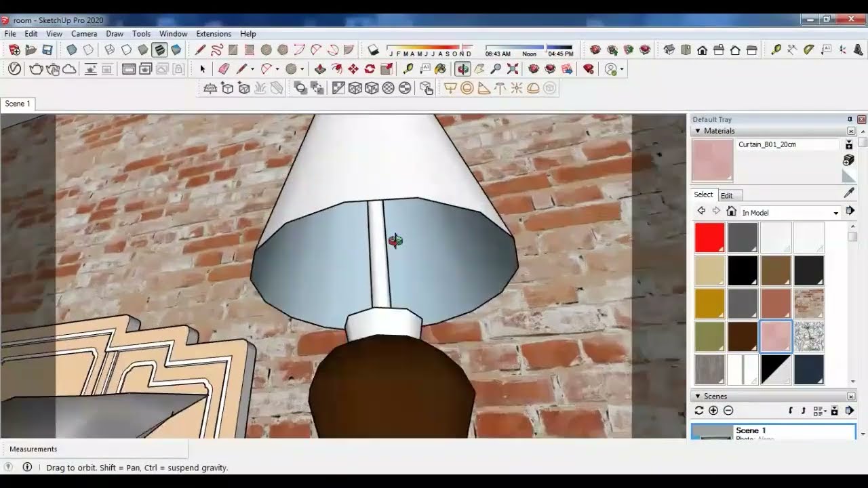Open the Draw menu
This screenshot has width=868, height=488.
pyautogui.click(x=115, y=34)
